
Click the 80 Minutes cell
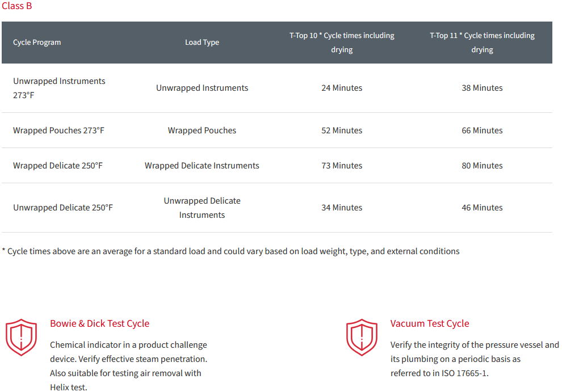(482, 166)
